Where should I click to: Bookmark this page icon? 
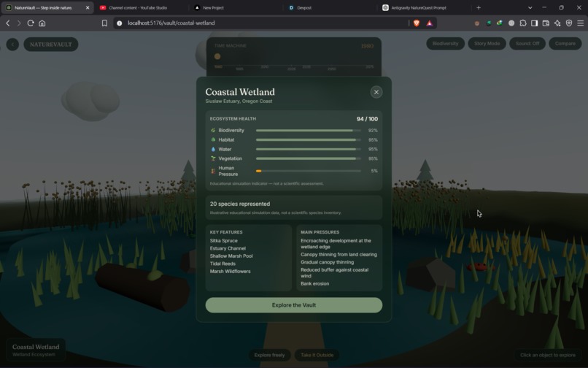coord(104,23)
